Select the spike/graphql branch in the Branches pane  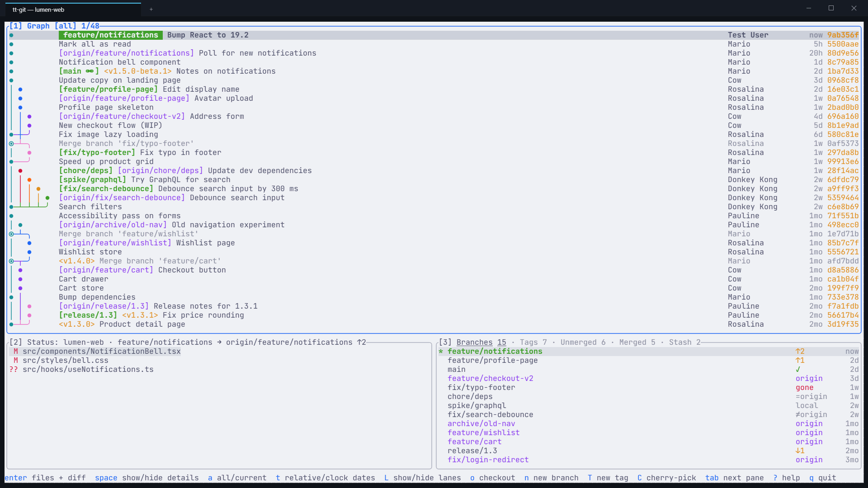click(x=649, y=405)
